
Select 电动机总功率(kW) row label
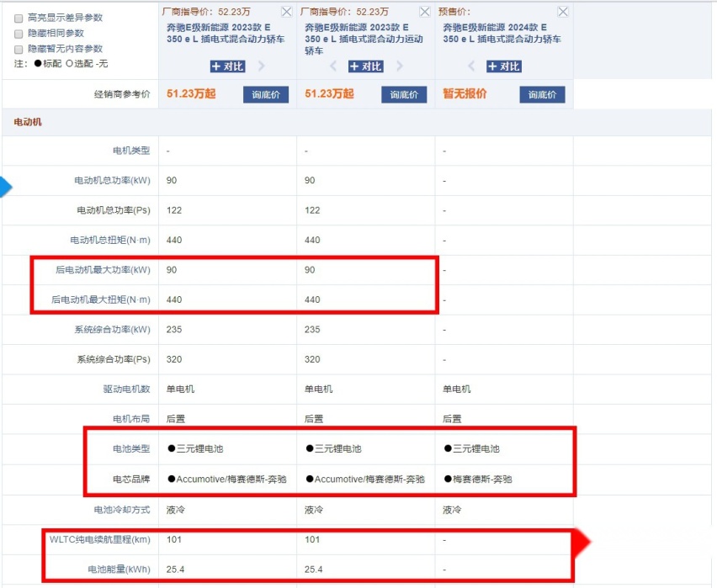tap(112, 181)
